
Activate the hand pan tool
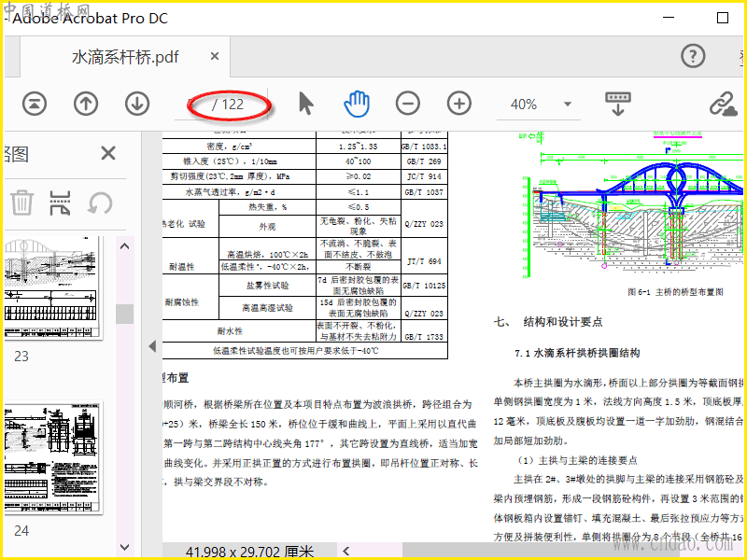pyautogui.click(x=357, y=104)
